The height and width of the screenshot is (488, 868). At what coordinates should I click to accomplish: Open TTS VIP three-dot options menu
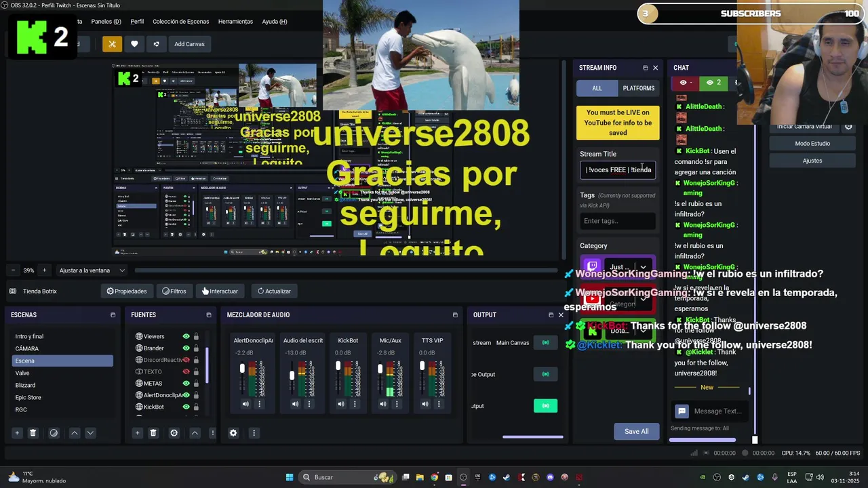coord(439,404)
